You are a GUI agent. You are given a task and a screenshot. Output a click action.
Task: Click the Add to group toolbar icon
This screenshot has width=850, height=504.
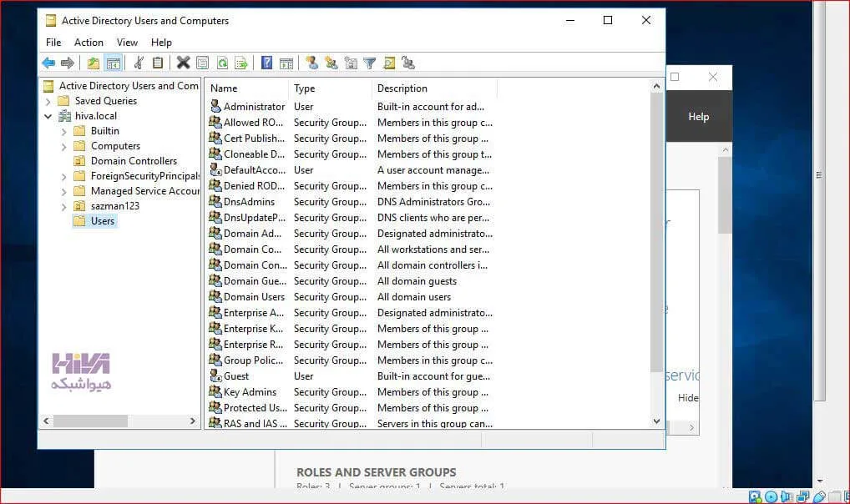pos(408,63)
